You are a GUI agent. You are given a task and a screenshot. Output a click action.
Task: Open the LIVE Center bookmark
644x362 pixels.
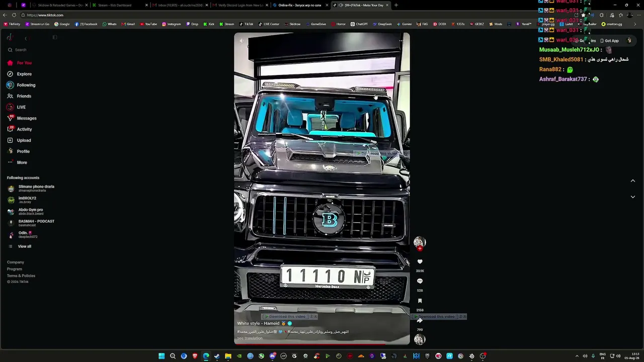point(269,24)
